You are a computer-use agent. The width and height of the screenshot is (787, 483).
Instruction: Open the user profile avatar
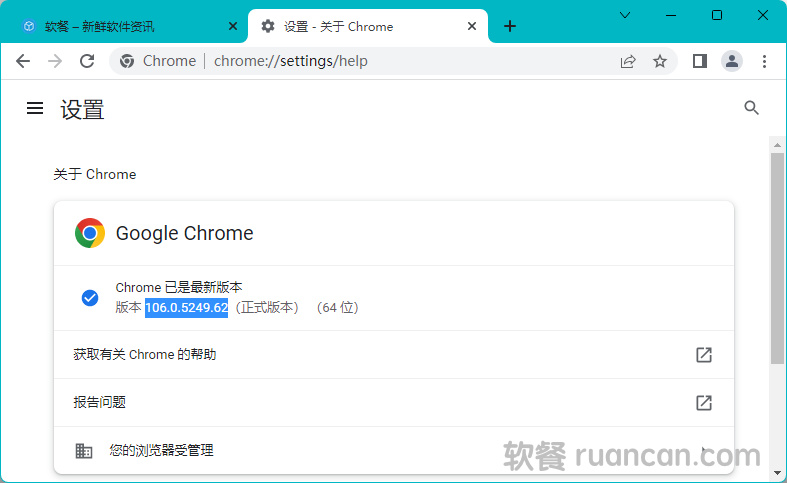(732, 61)
